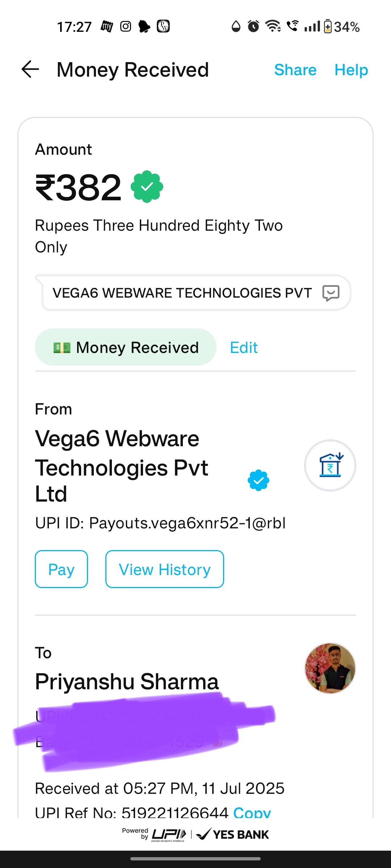The height and width of the screenshot is (868, 391).
Task: Open the bank transfer icon beside sender name
Action: 330,465
